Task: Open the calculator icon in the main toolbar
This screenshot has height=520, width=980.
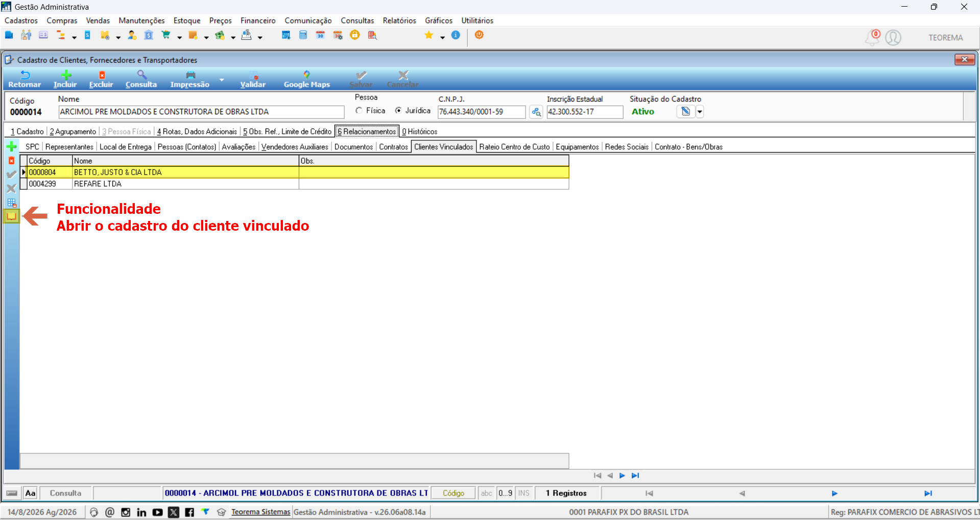Action: click(x=303, y=35)
